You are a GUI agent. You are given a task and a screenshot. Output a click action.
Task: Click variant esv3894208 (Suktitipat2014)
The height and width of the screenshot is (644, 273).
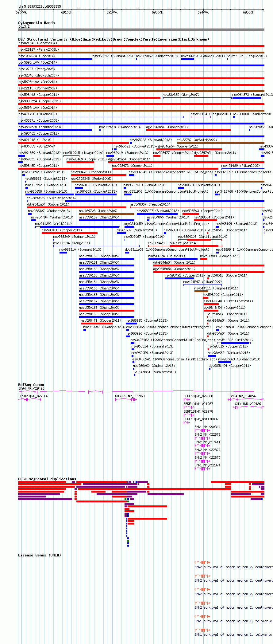tap(203, 237)
